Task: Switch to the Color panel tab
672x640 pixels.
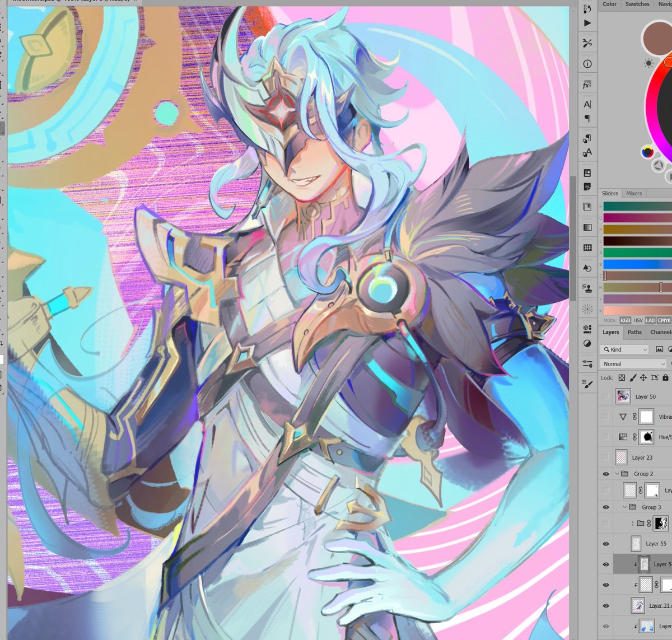Action: click(609, 4)
